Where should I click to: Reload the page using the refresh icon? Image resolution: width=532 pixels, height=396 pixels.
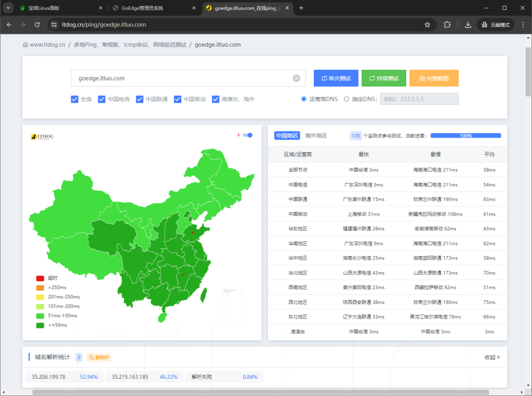36,24
